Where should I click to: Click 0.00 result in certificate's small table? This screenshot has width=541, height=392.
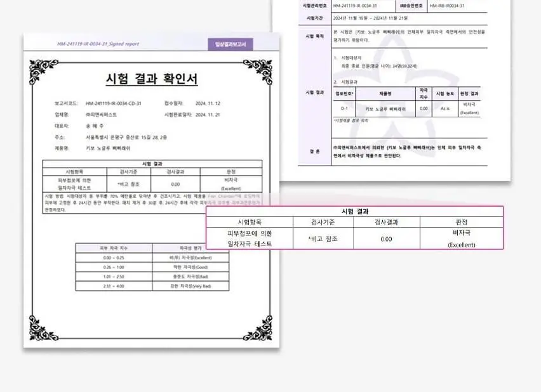[x=175, y=184]
